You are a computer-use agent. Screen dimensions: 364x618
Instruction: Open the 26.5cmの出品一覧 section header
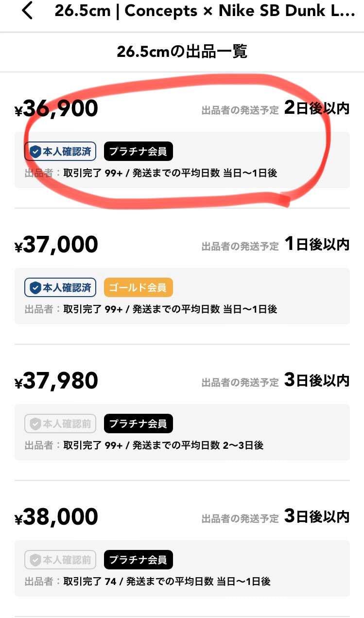182,51
